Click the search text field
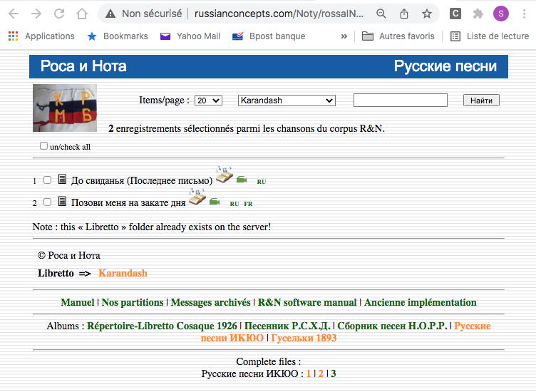Image resolution: width=536 pixels, height=392 pixels. (x=401, y=100)
